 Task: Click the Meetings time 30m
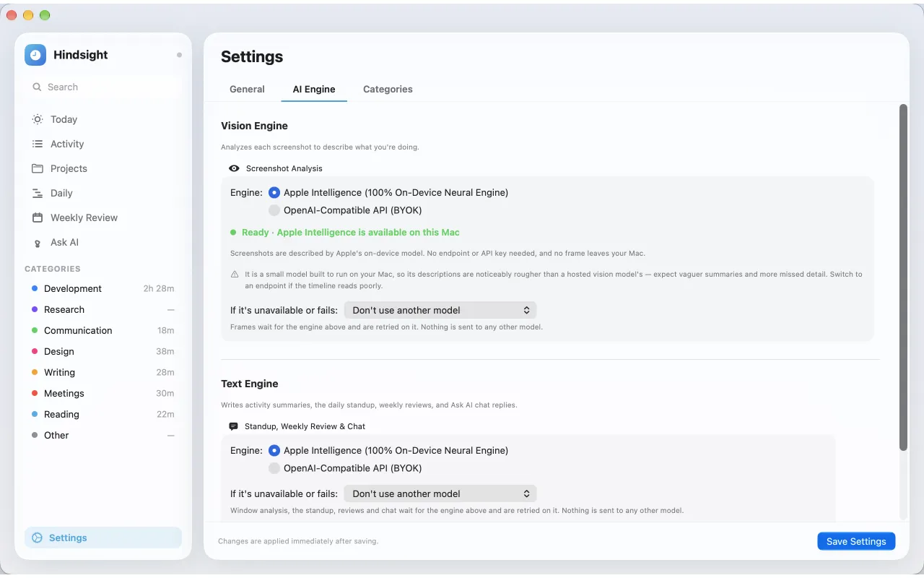(x=165, y=393)
